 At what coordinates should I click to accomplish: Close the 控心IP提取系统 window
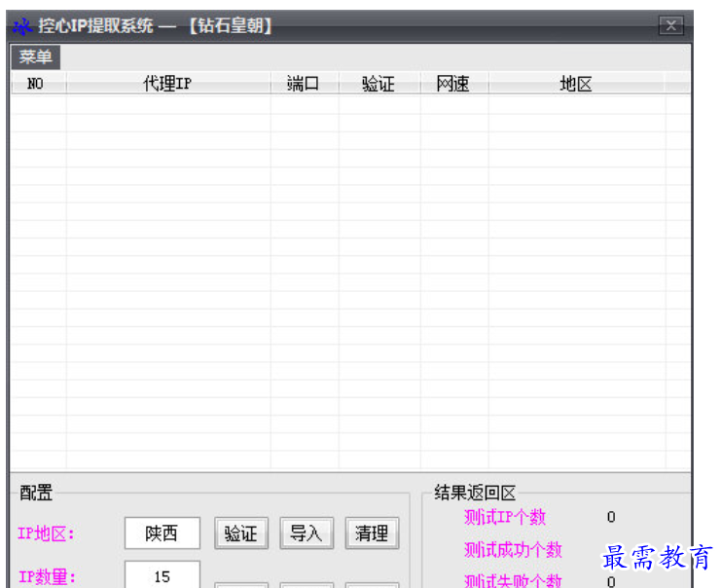(670, 25)
